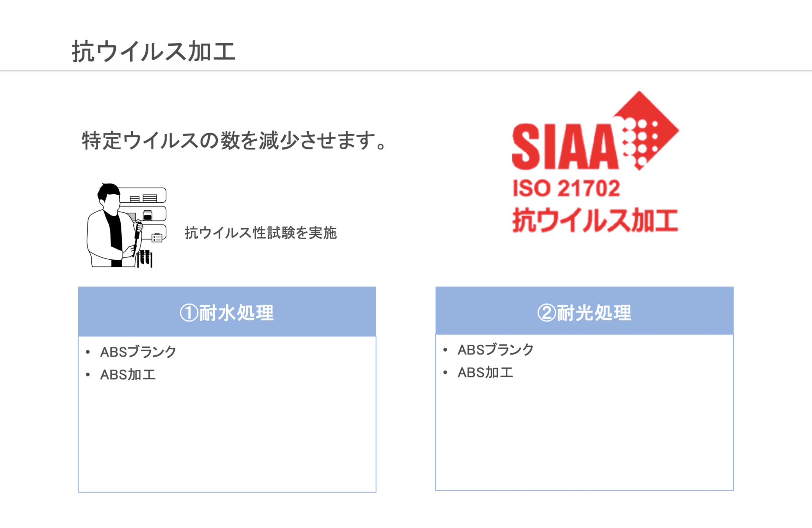Select ABS加工 bullet under 耐水処理
The width and height of the screenshot is (812, 528).
(x=128, y=374)
